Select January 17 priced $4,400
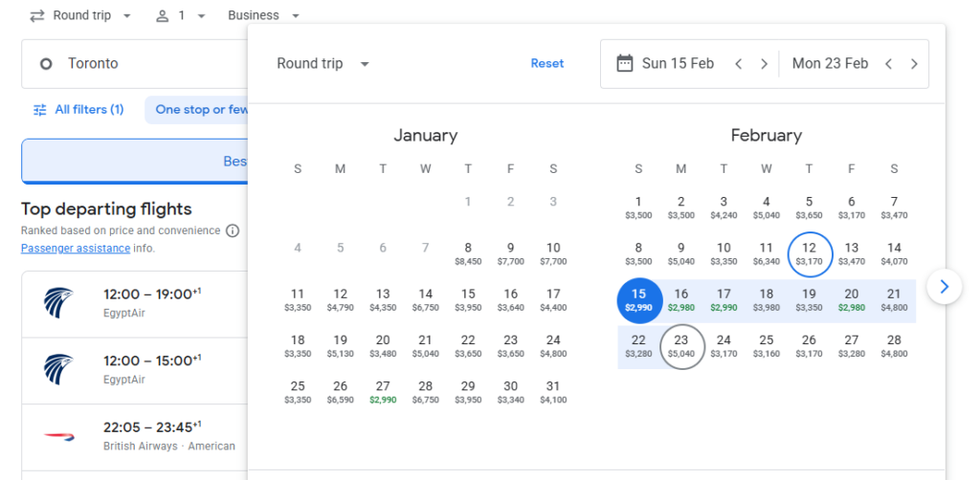The image size is (980, 480). tap(553, 299)
